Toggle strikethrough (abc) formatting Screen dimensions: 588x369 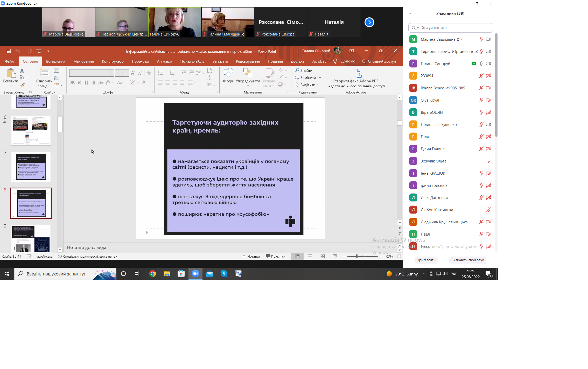click(101, 82)
